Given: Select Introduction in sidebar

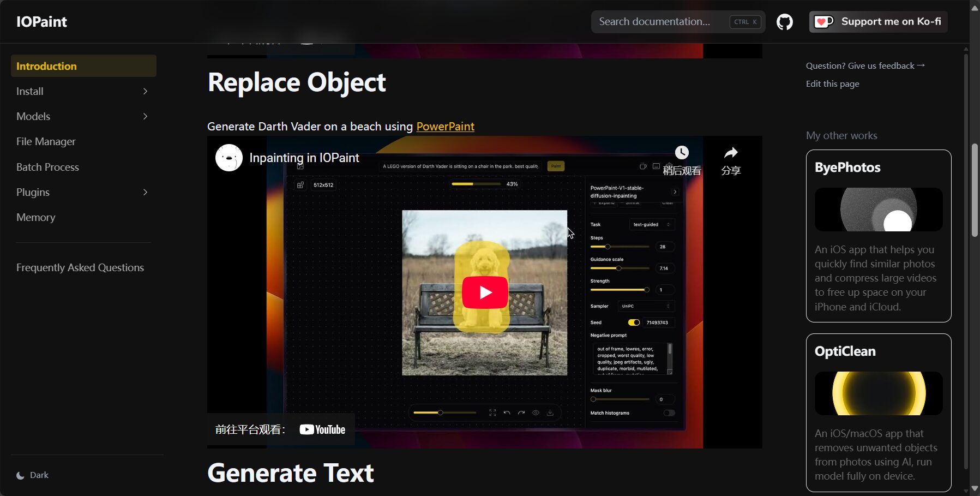Looking at the screenshot, I should pyautogui.click(x=83, y=66).
